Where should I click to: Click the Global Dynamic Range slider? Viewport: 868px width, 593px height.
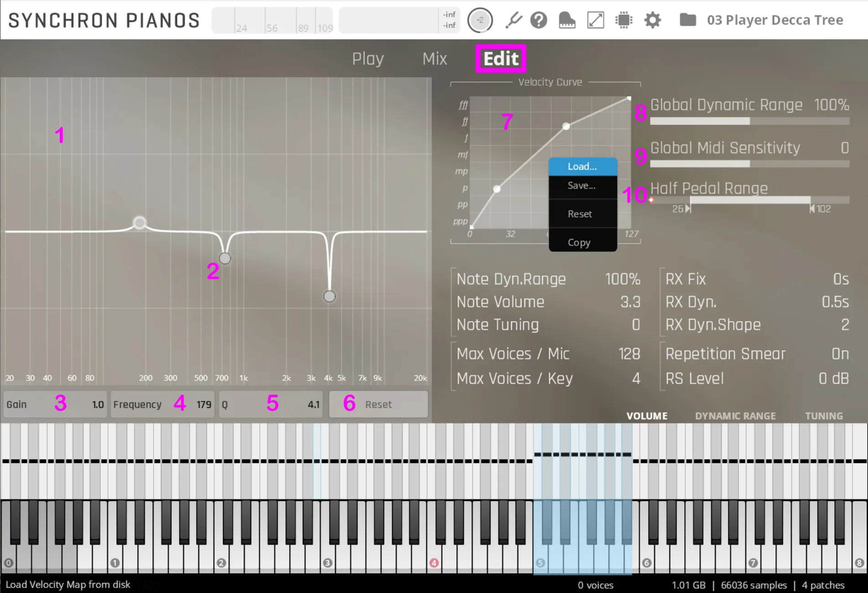[749, 121]
